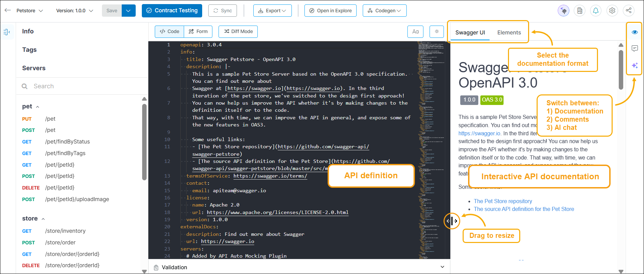Open settings gear icon
Viewport: 644px width, 274px height.
612,11
